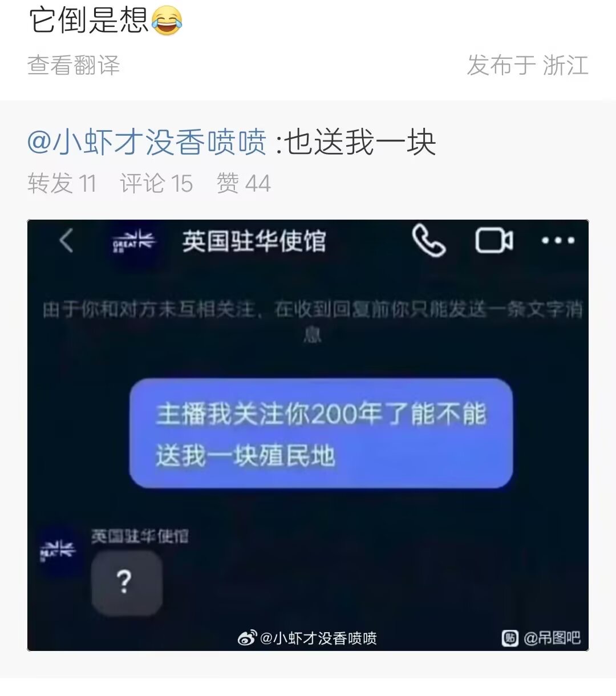The image size is (616, 696).
Task: Click the Weibo logo watermark
Action: point(247,638)
